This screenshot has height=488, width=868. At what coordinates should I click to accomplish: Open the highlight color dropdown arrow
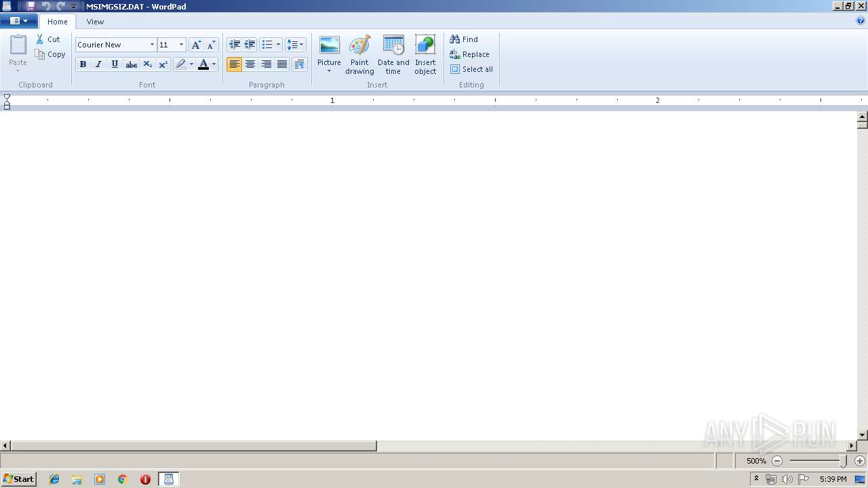click(x=191, y=64)
